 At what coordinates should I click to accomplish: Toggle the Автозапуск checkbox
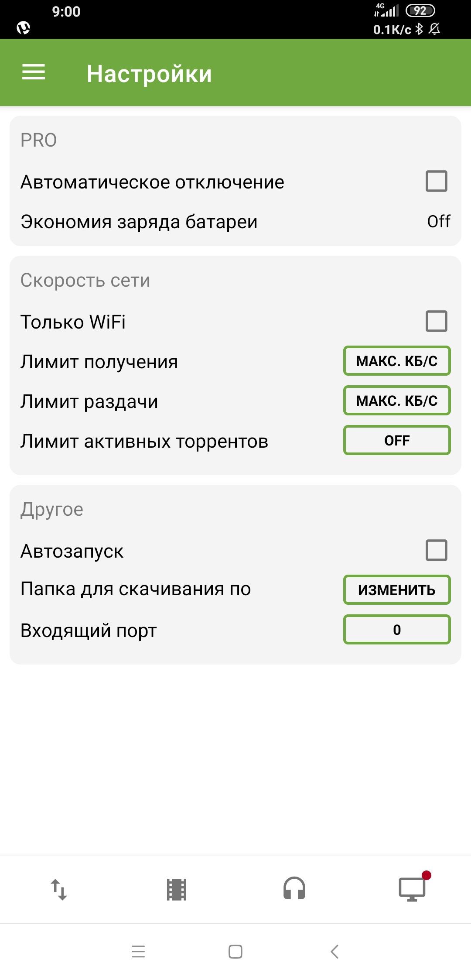pyautogui.click(x=437, y=550)
